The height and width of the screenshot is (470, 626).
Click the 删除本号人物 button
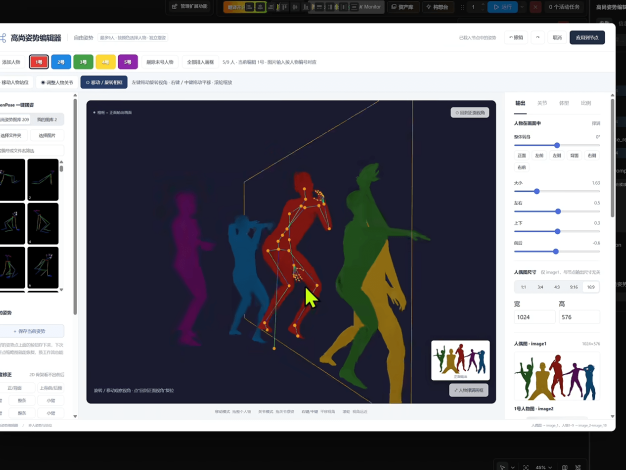(x=160, y=62)
